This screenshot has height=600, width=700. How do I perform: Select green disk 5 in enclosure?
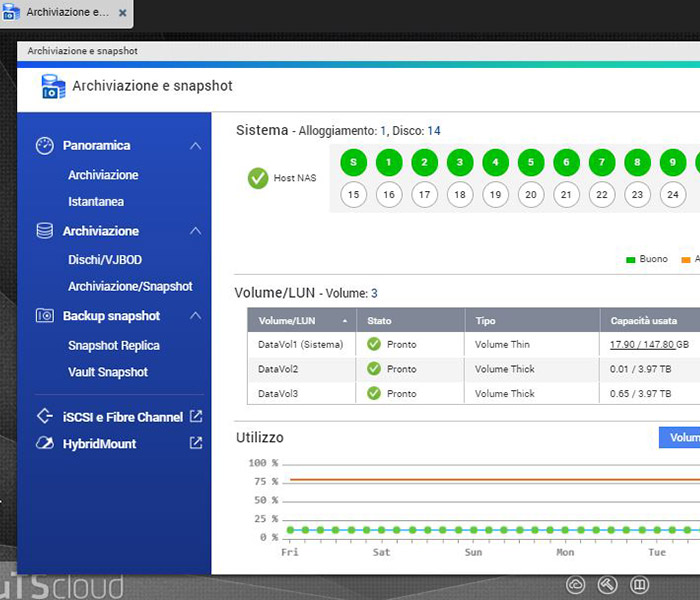coord(531,162)
